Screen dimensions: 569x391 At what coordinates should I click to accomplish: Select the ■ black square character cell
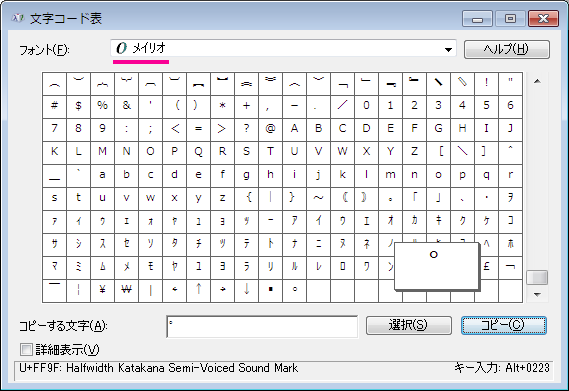click(270, 290)
